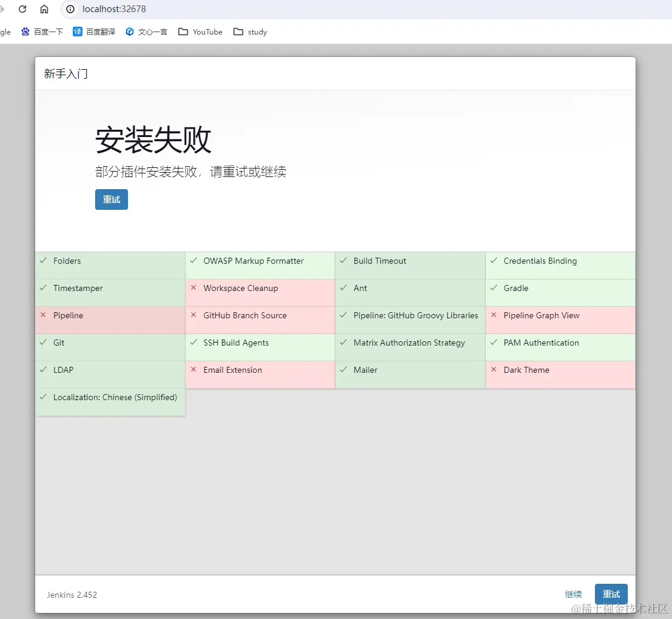The image size is (672, 619).
Task: Open the YouTube bookmark folder
Action: pyautogui.click(x=200, y=32)
